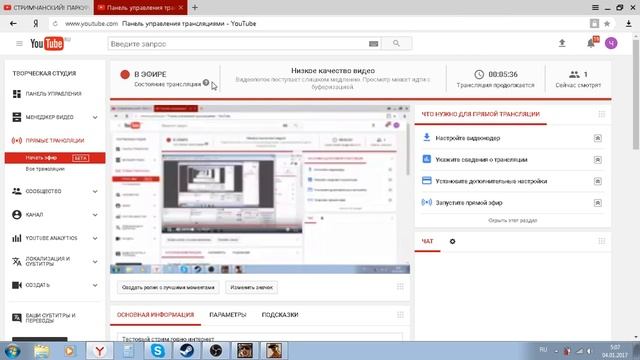Expand the Укажите сведения о трансляции item
This screenshot has height=360, width=640.
598,160
